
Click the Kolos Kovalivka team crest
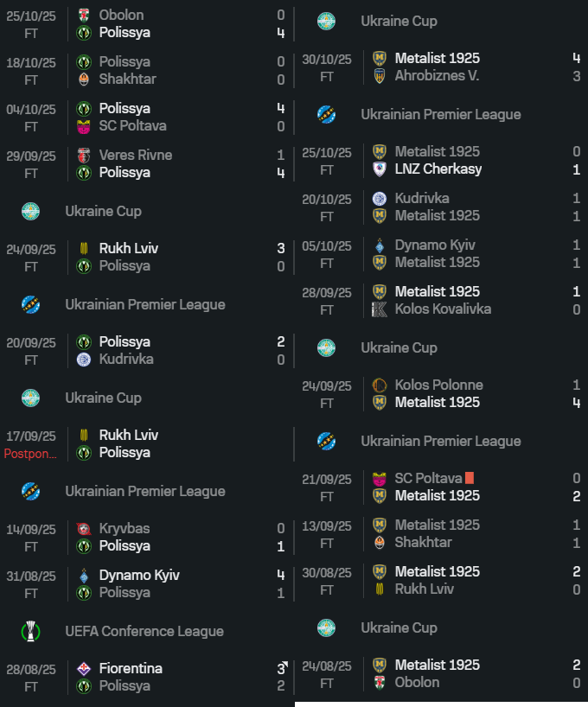tap(379, 309)
